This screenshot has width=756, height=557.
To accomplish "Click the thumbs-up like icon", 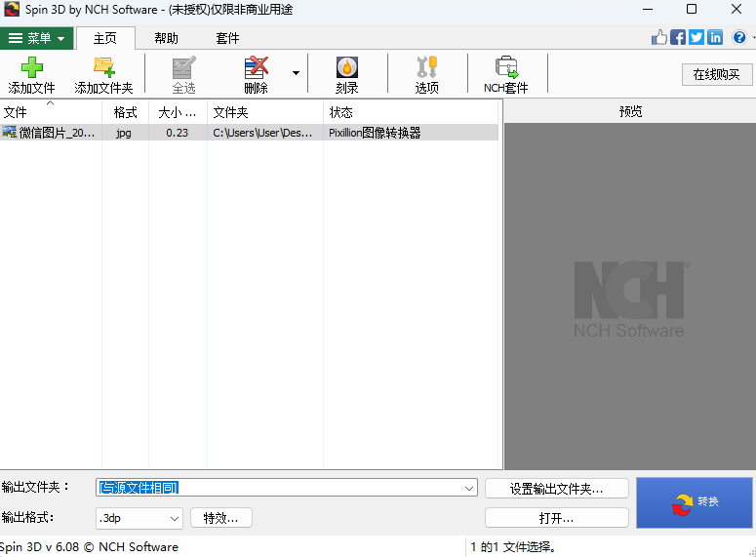I will click(658, 37).
